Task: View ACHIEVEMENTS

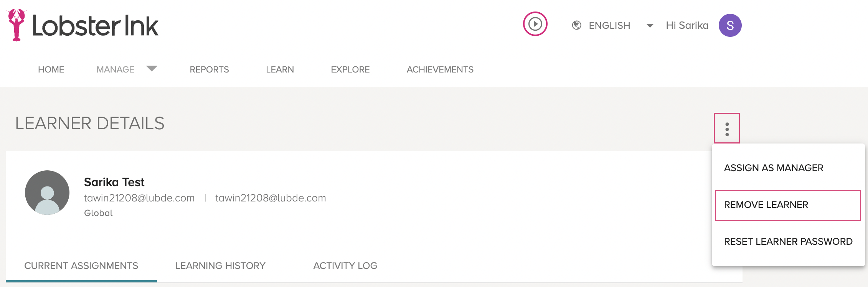Action: 440,69
